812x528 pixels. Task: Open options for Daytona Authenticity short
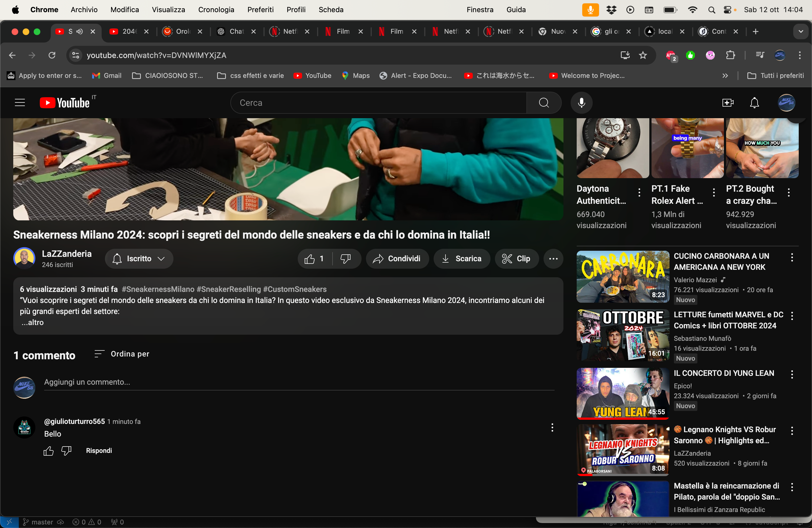[x=639, y=193]
